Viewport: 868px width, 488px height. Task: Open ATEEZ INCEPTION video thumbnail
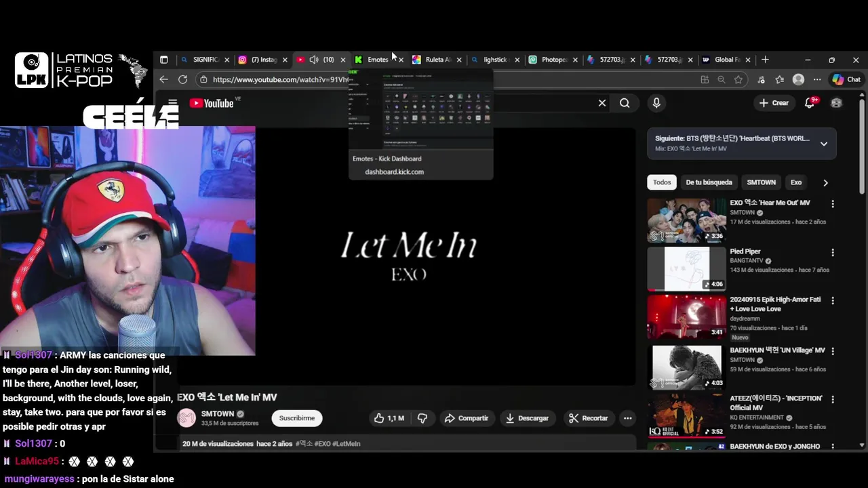[686, 415]
